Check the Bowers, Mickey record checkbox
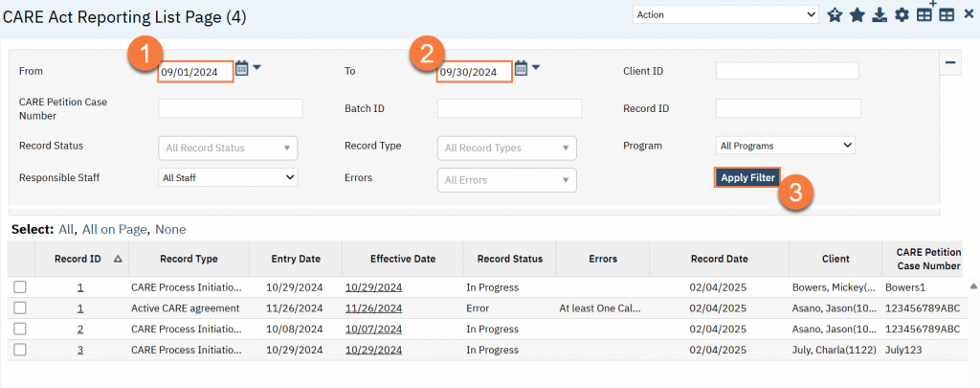The height and width of the screenshot is (388, 980). pos(20,287)
